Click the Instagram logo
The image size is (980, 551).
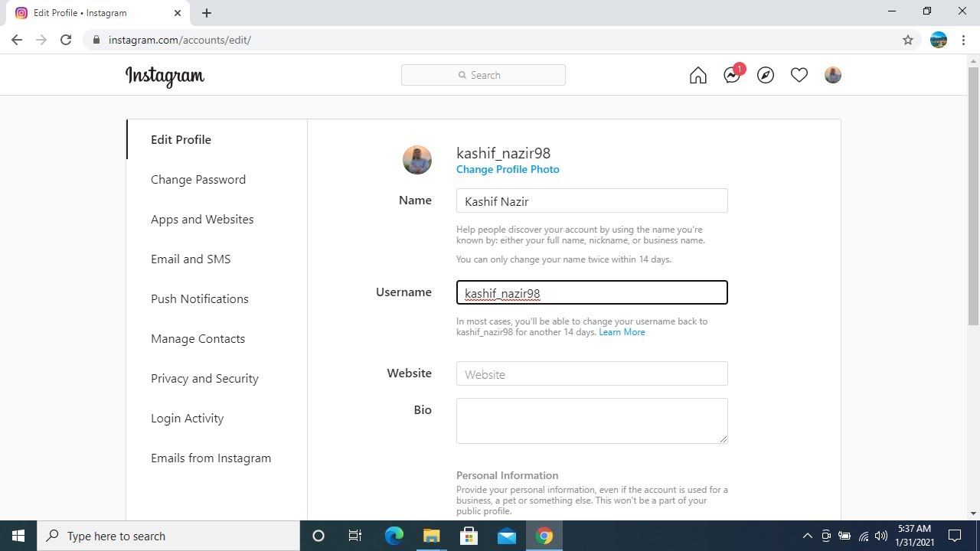point(165,76)
